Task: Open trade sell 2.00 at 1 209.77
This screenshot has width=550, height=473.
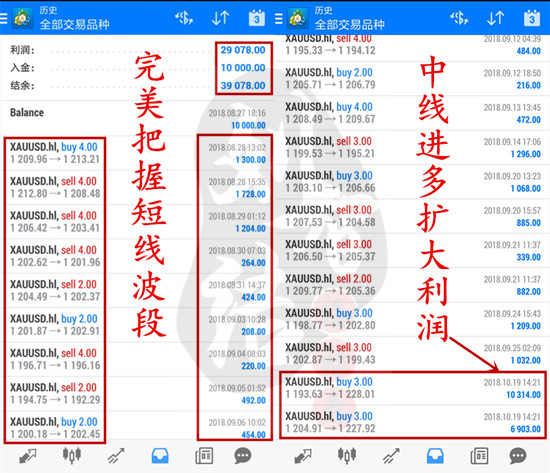Action: [x=412, y=285]
